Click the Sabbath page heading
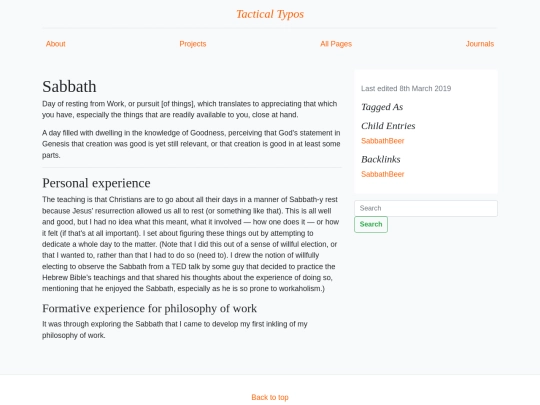540x405 pixels. pyautogui.click(x=69, y=86)
